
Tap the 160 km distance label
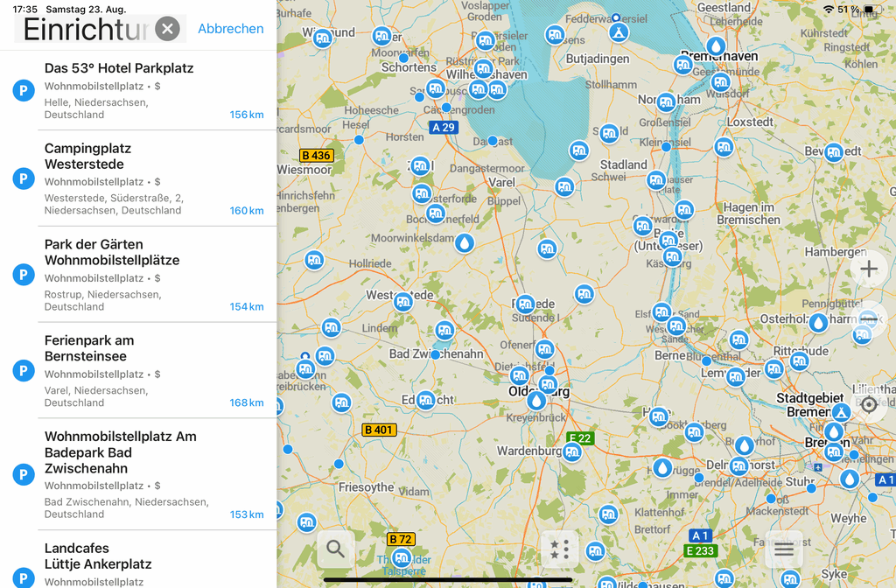point(247,211)
